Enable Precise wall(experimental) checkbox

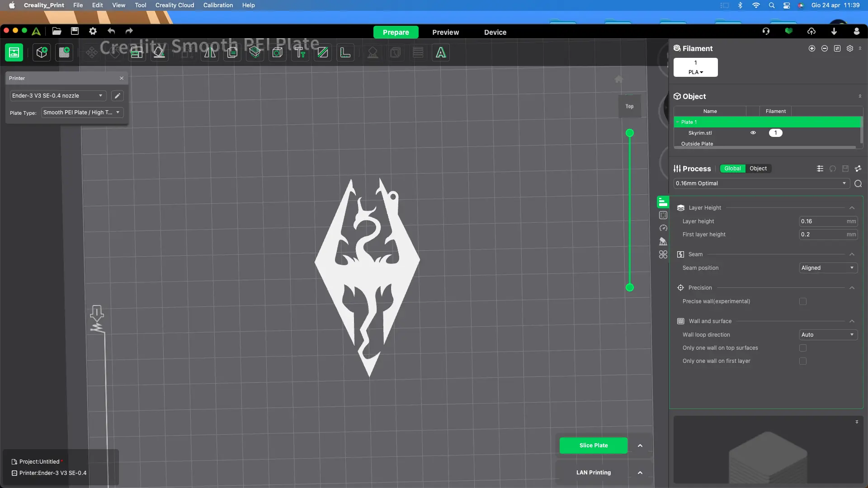coord(803,301)
